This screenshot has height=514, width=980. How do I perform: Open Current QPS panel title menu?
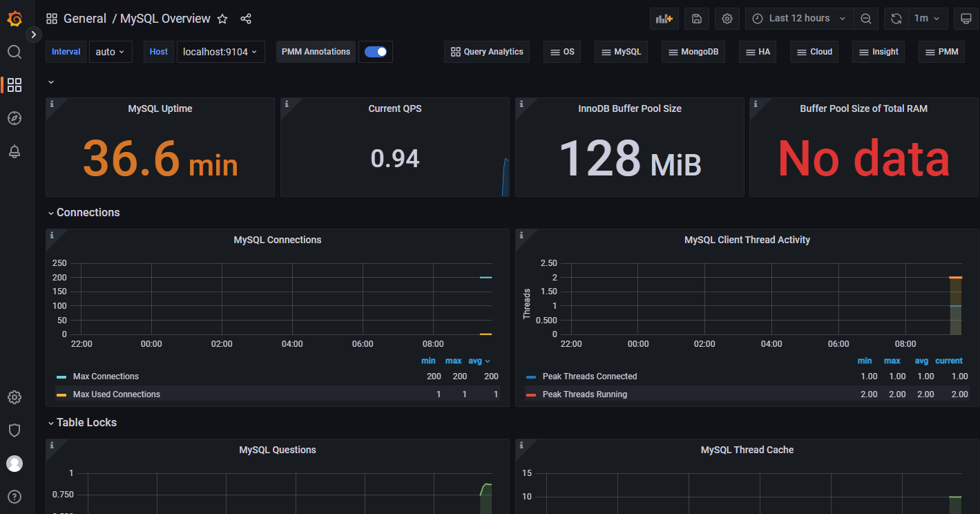tap(395, 108)
